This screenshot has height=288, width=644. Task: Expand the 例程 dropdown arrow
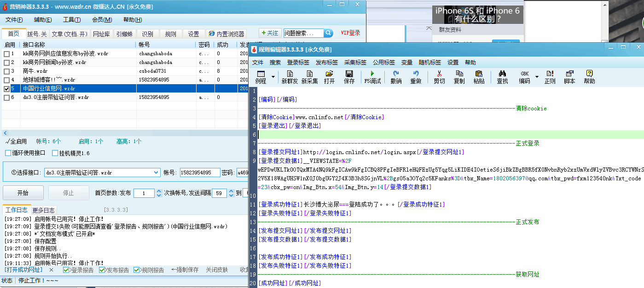[x=273, y=77]
